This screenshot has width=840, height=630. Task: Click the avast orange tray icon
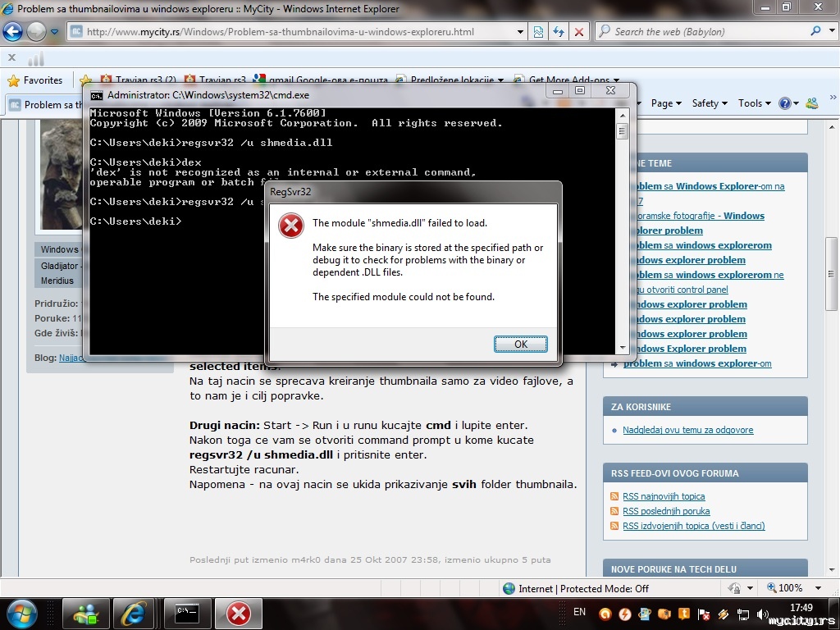pos(605,614)
